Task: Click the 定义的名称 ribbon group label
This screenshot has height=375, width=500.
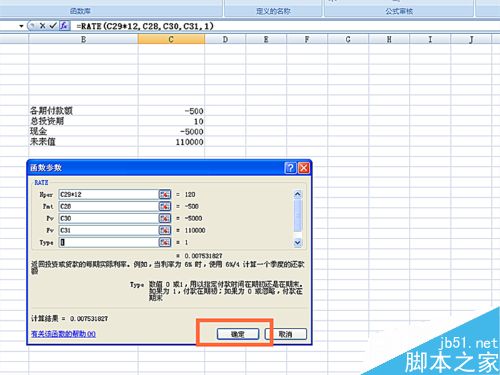Action: click(x=273, y=11)
